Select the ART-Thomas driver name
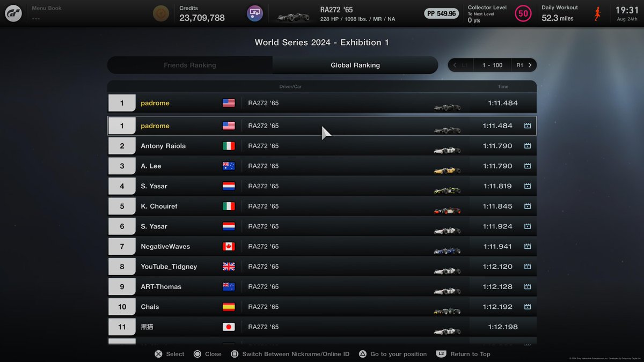 (161, 287)
